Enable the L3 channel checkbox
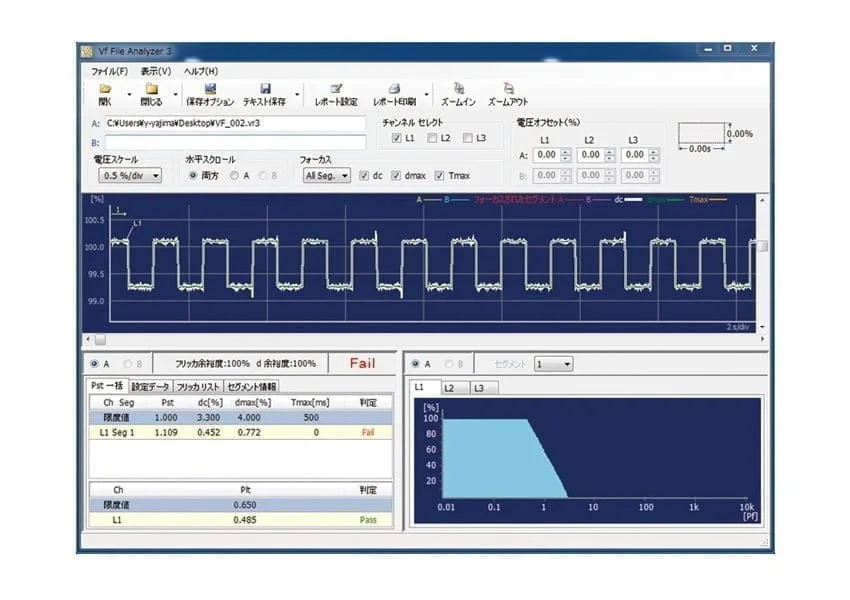The image size is (850, 600). tap(468, 138)
